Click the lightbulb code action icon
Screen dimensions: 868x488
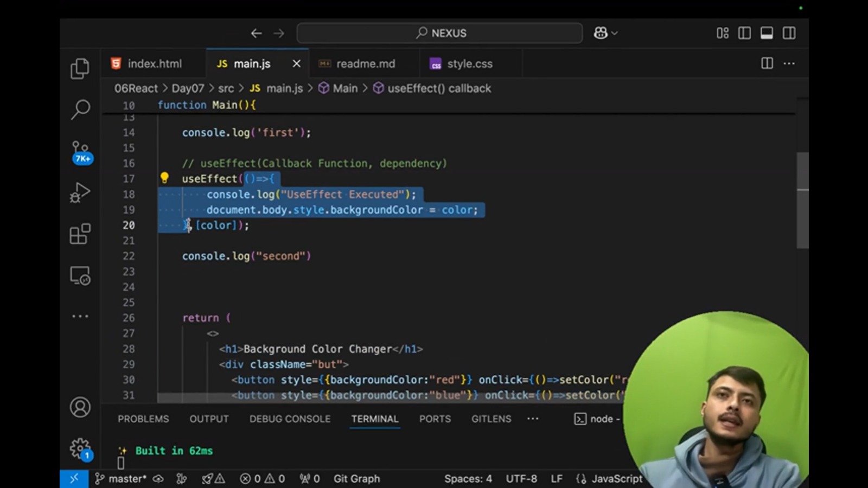[x=164, y=178]
